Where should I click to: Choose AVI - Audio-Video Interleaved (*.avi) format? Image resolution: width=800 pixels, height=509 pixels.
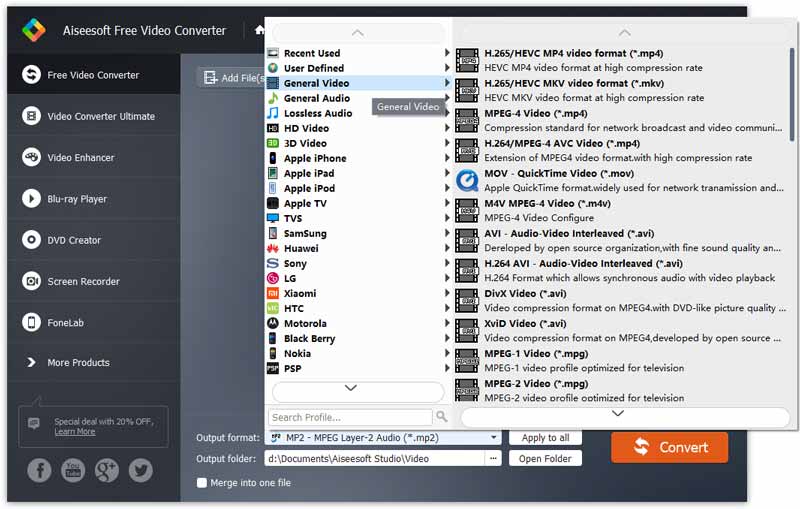(621, 241)
